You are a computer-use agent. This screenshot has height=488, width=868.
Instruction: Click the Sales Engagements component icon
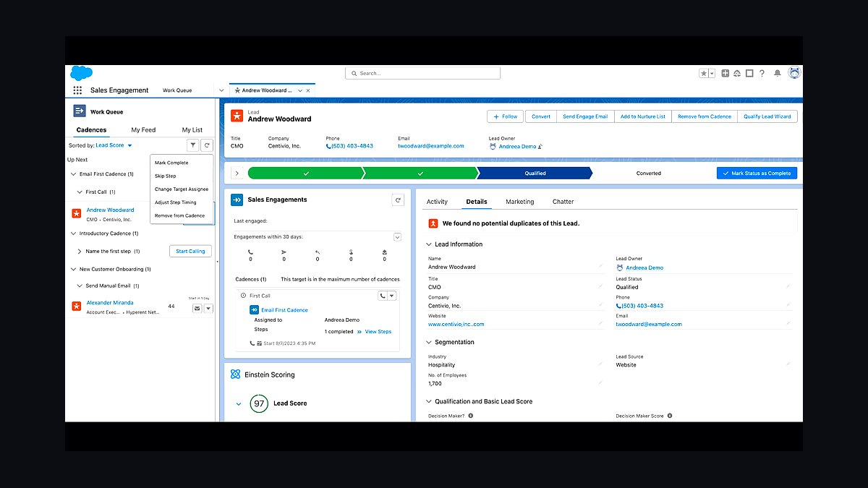[236, 200]
